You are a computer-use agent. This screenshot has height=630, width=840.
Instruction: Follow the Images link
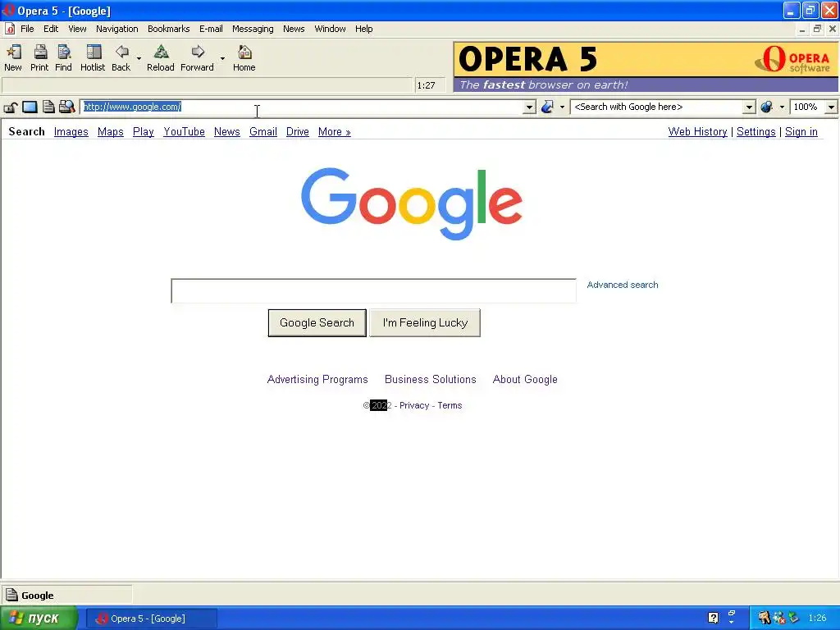click(x=71, y=132)
